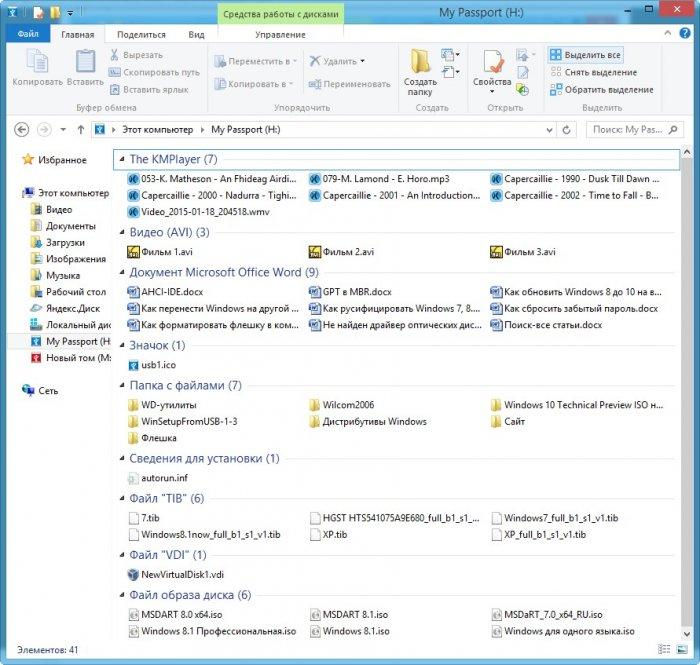Switch to details view icon in status bar
This screenshot has height=665, width=700.
click(x=664, y=649)
